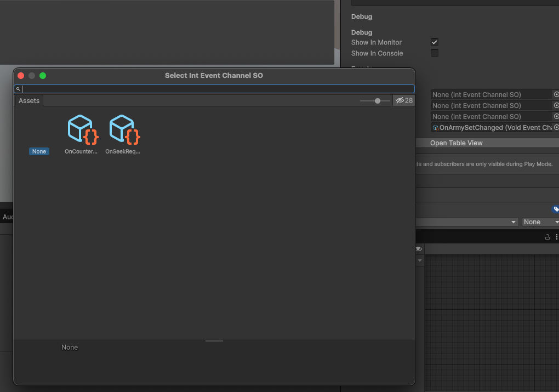This screenshot has height=392, width=559.
Task: Switch to the Assets tab
Action: 29,101
